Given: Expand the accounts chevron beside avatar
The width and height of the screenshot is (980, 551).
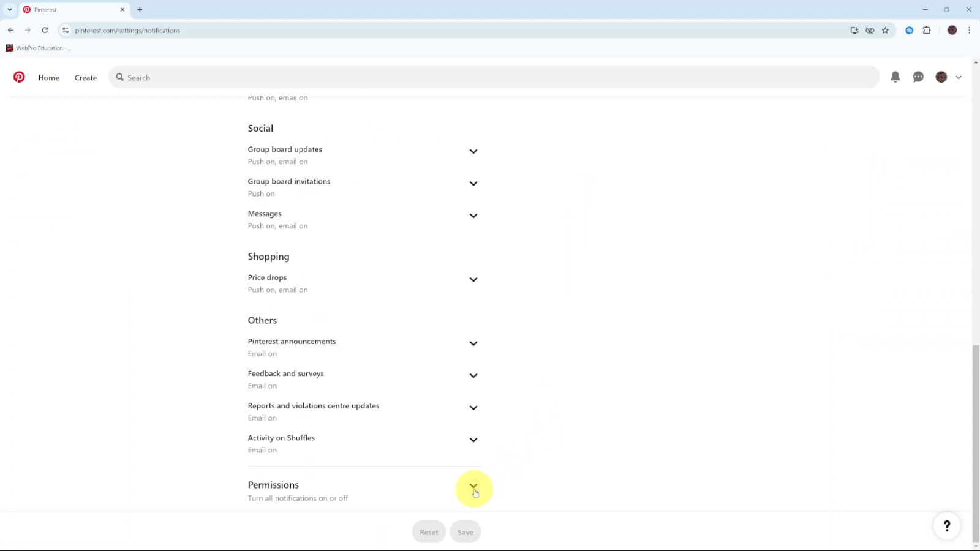Looking at the screenshot, I should coord(959,78).
